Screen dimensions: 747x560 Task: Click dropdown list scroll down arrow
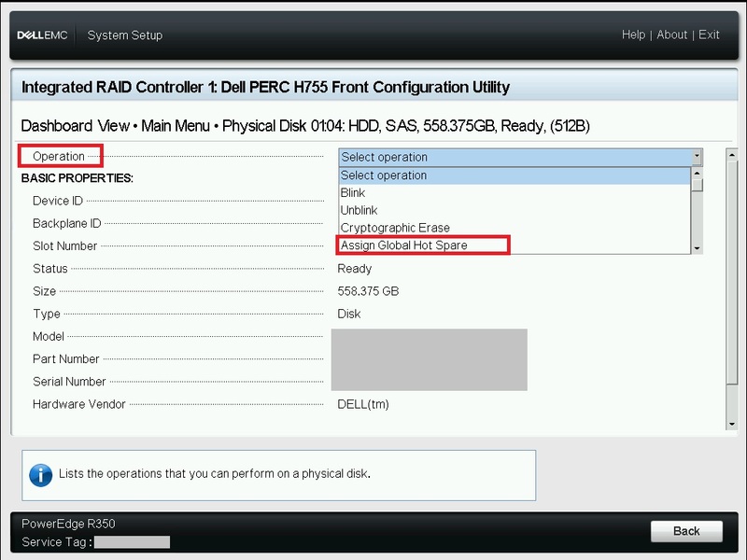pyautogui.click(x=697, y=248)
